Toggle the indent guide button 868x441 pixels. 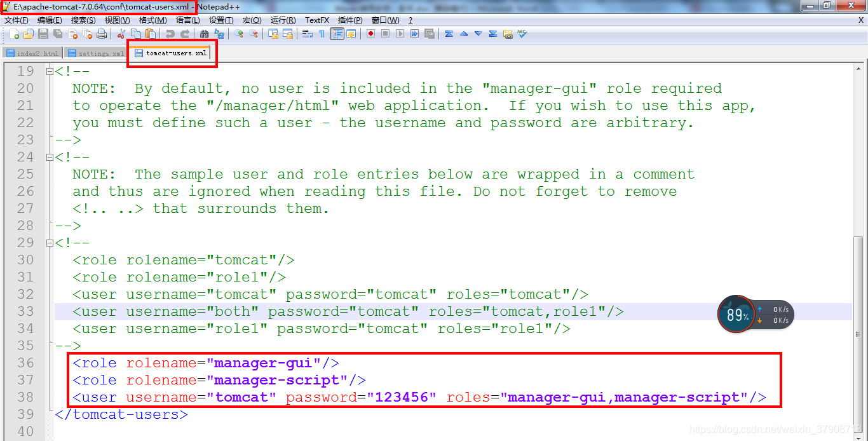pos(337,34)
